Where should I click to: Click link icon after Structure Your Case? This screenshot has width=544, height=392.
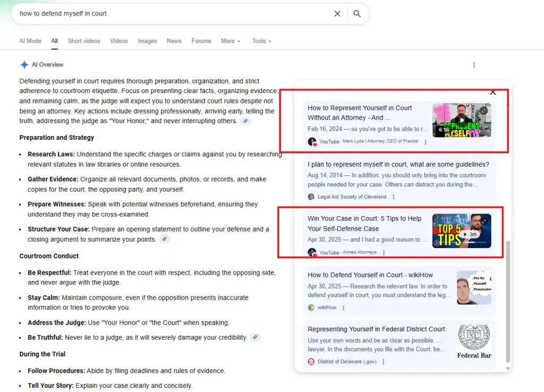[x=165, y=240]
